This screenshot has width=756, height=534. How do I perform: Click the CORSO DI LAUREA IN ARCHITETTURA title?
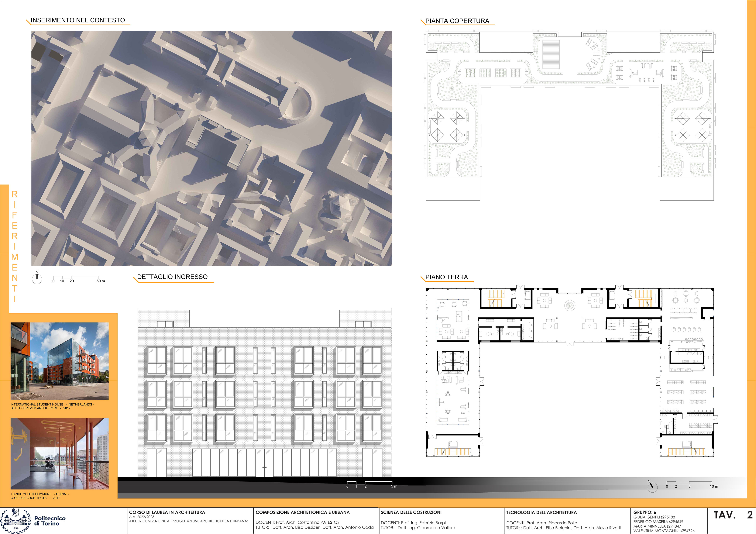pyautogui.click(x=167, y=512)
